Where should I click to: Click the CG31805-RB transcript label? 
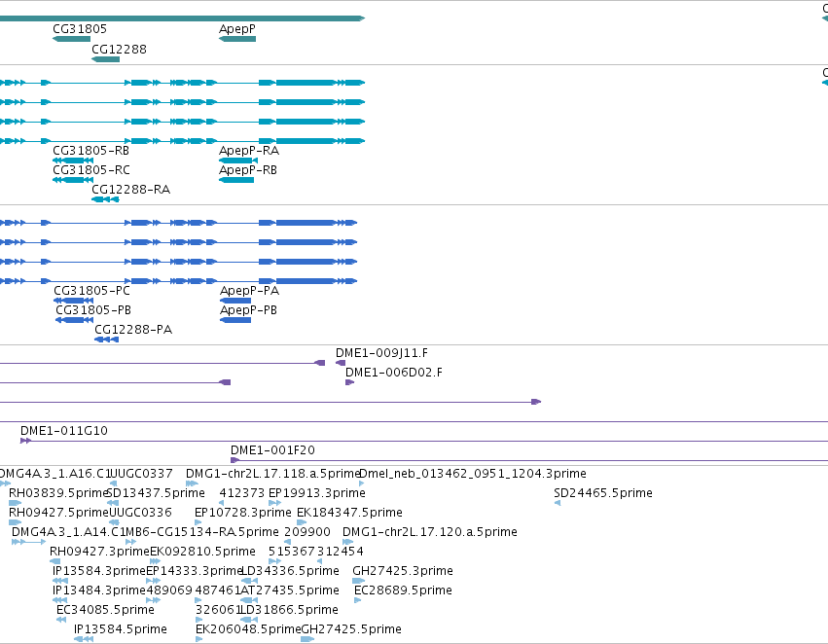[90, 151]
